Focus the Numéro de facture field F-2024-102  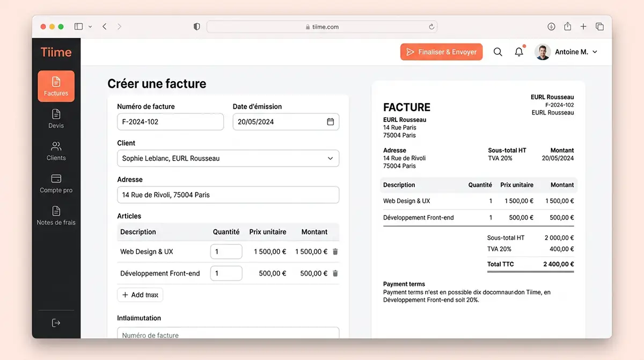pos(170,121)
